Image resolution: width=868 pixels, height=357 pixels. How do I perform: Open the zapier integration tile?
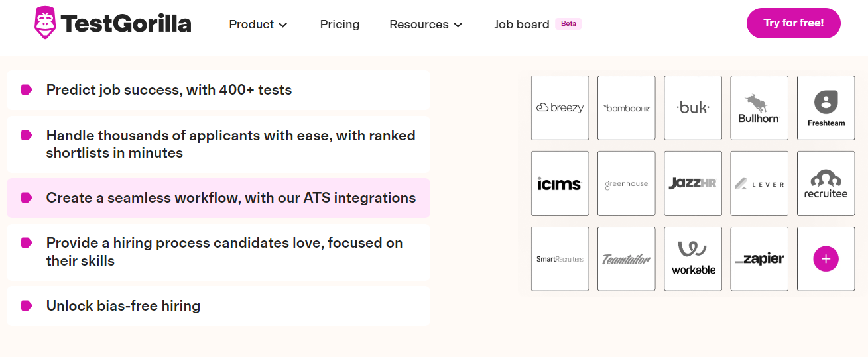point(759,259)
